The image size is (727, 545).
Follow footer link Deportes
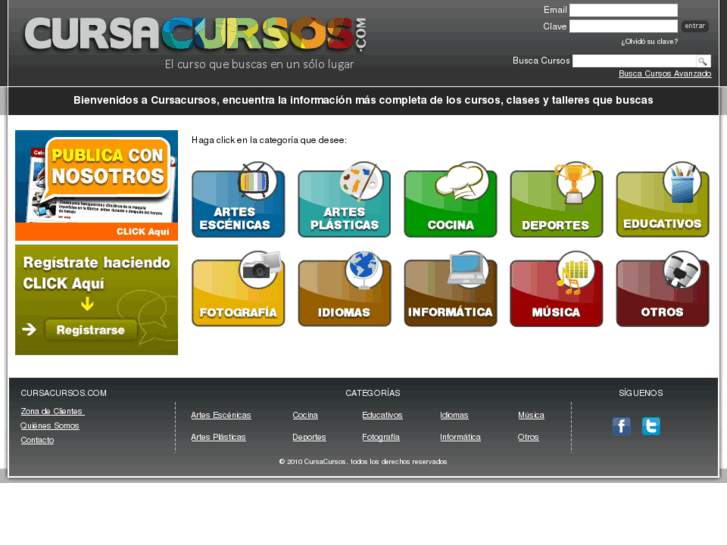tap(309, 437)
